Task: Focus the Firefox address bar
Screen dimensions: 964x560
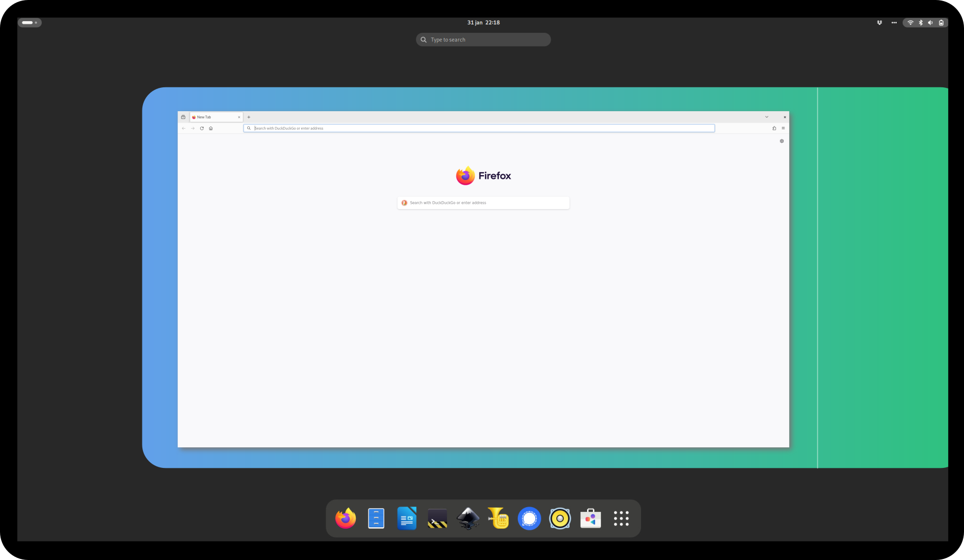Action: point(479,128)
